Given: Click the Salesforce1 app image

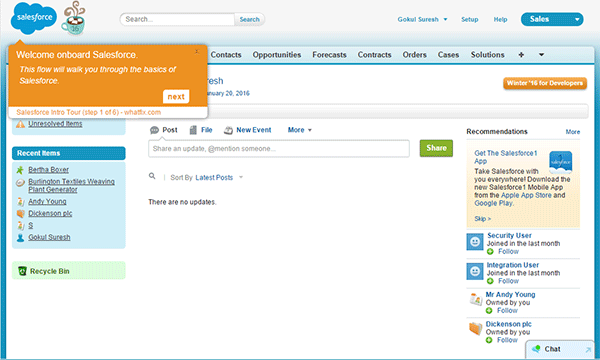Looking at the screenshot, I should [x=561, y=162].
